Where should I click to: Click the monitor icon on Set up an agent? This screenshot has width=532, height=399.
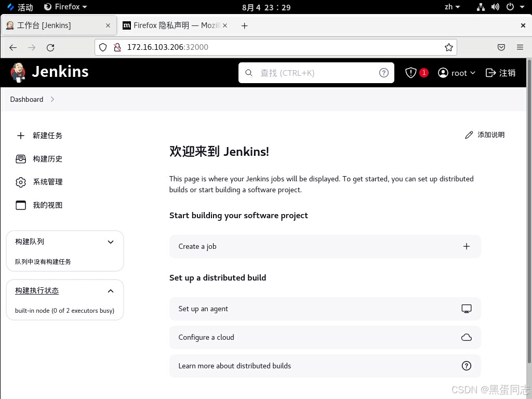[466, 309]
